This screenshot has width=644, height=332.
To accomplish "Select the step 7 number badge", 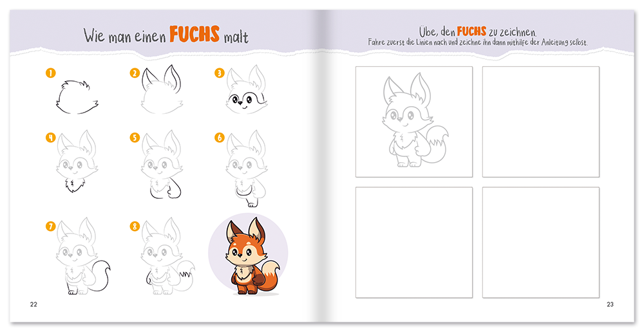I will click(x=50, y=226).
